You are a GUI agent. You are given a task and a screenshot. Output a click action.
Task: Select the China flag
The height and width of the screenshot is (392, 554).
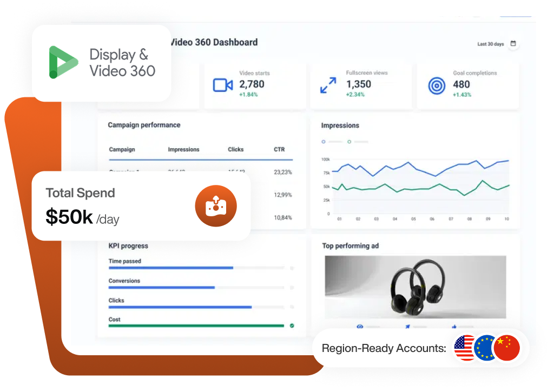point(507,348)
